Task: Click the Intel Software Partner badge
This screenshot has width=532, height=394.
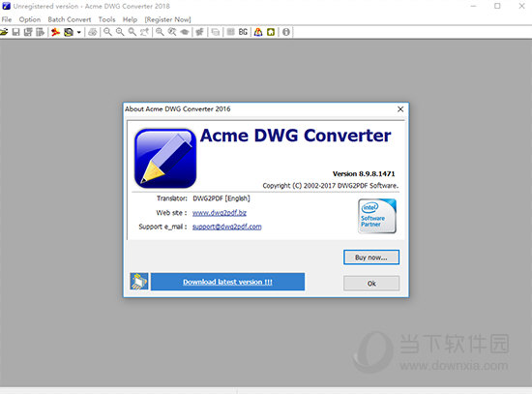Action: 377,216
